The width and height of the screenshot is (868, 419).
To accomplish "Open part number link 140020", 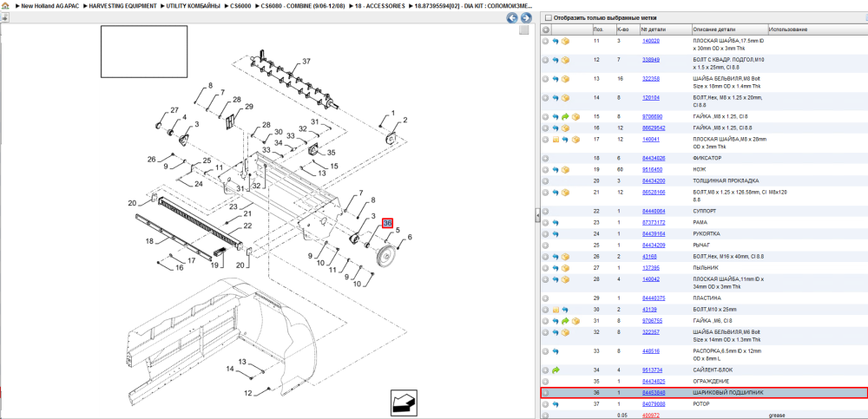I will [650, 41].
